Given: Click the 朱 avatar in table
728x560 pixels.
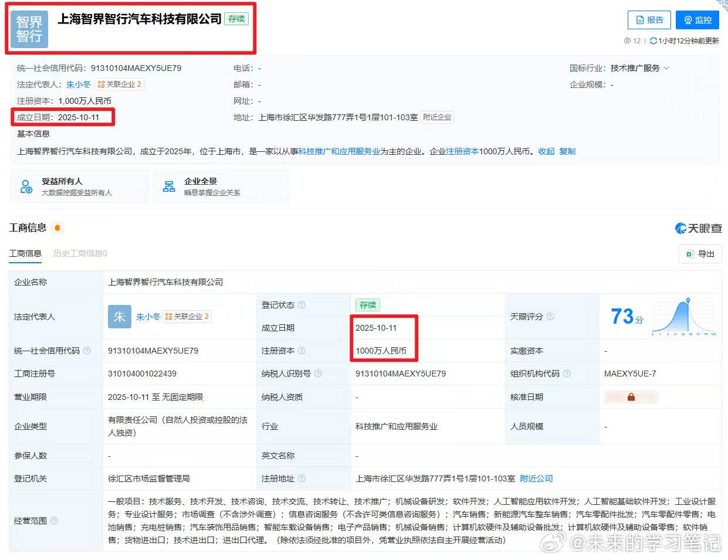Looking at the screenshot, I should click(x=120, y=317).
